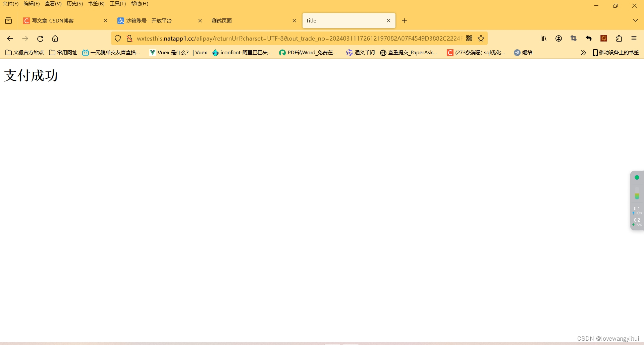Expand the list all tabs chevron
The image size is (644, 345).
[635, 20]
